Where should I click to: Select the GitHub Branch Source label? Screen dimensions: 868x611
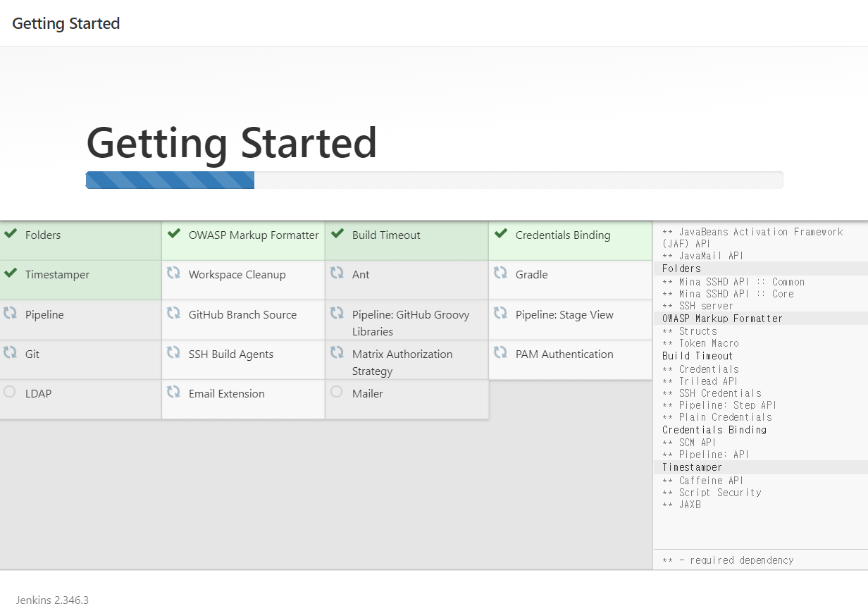click(x=242, y=315)
